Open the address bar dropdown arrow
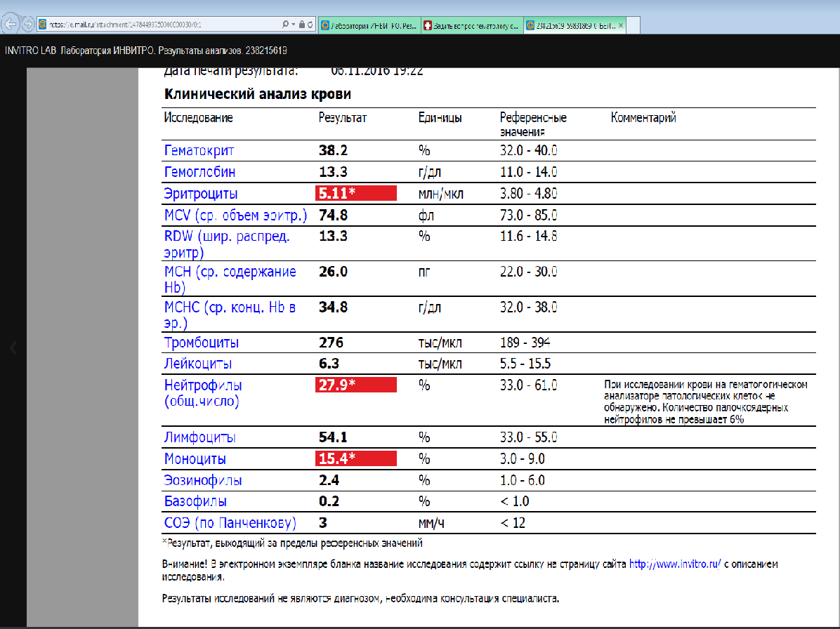Image resolution: width=840 pixels, height=629 pixels. (x=293, y=25)
